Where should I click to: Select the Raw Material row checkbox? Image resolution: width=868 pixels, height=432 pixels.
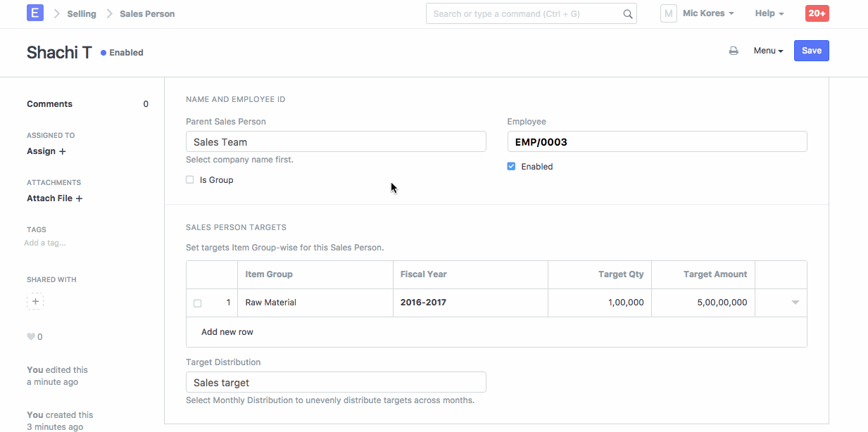point(198,303)
